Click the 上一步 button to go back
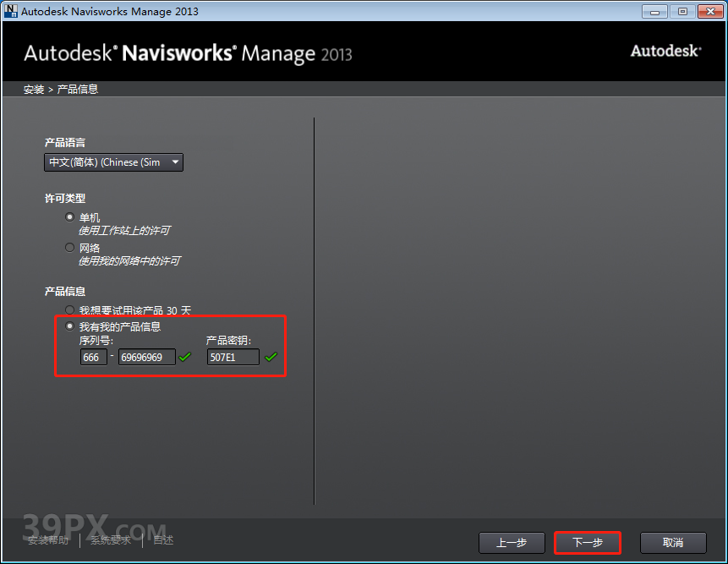Screen dimensions: 728x564 click(x=512, y=543)
